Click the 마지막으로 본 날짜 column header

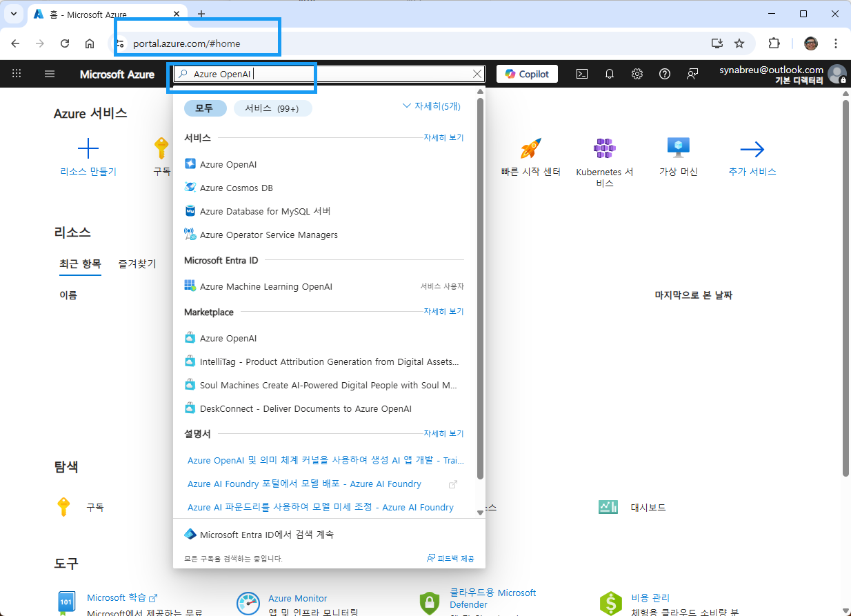[x=693, y=295]
